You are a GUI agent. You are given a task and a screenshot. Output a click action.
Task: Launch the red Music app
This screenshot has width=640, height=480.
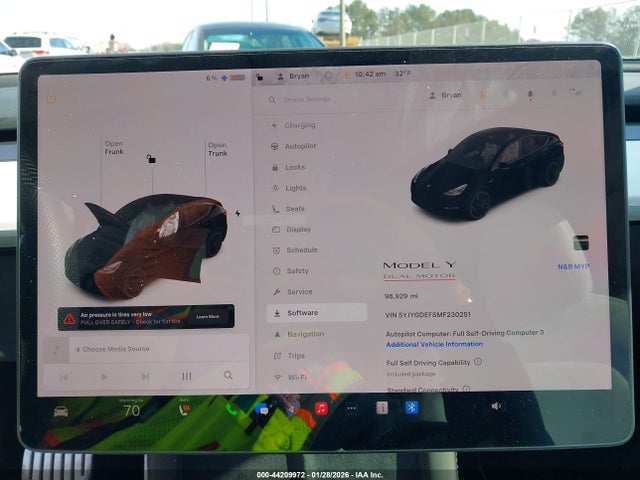321,408
